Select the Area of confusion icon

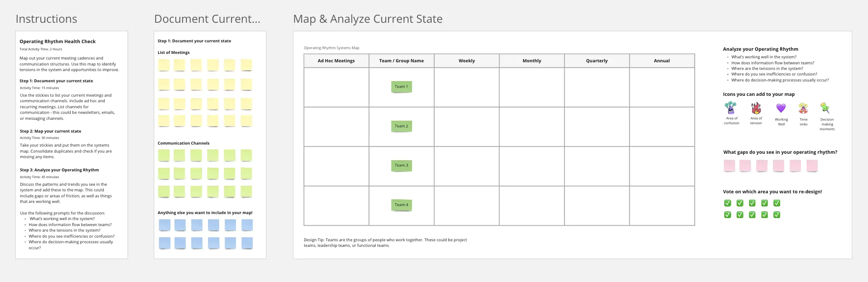[x=731, y=108]
